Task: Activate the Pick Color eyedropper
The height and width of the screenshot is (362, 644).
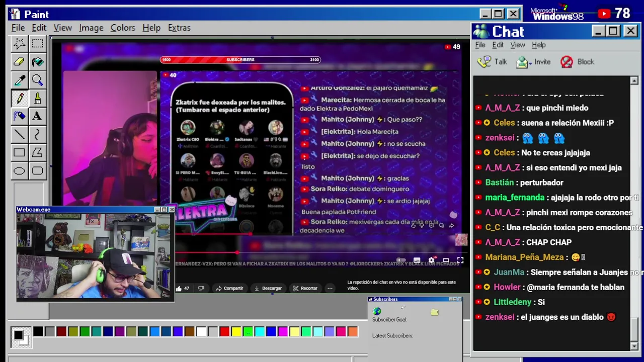Action: point(19,80)
